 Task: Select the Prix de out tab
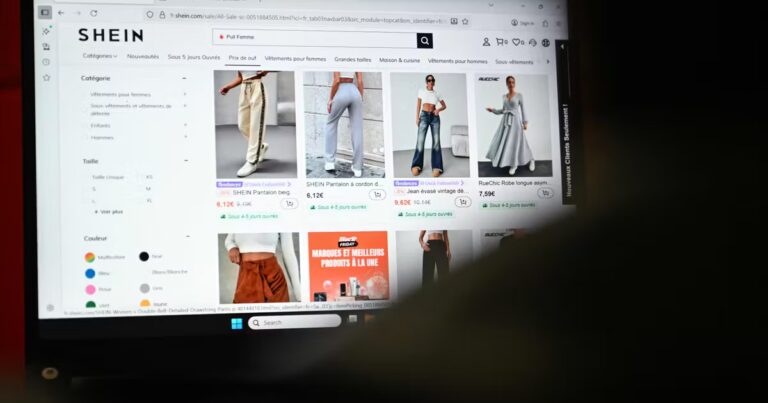pyautogui.click(x=242, y=58)
